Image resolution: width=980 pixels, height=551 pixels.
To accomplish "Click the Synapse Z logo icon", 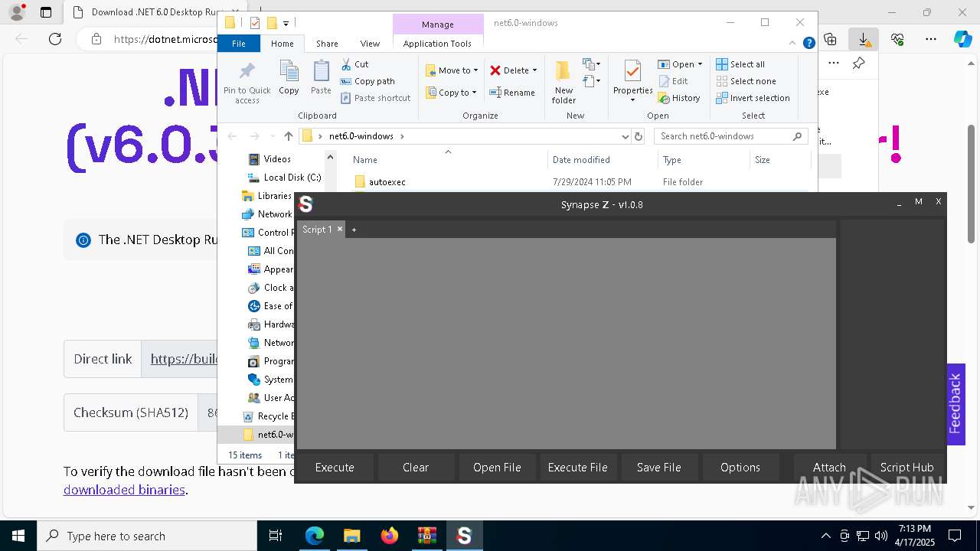I will tap(306, 204).
